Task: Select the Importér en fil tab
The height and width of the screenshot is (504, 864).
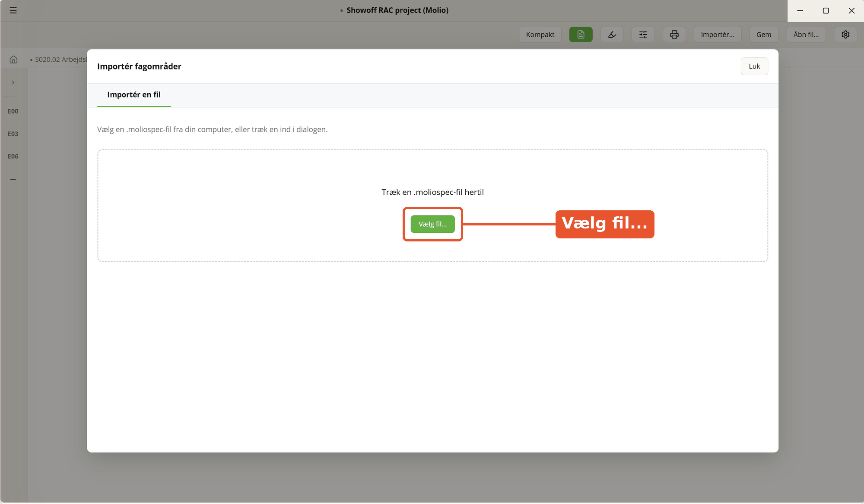Action: click(x=134, y=95)
